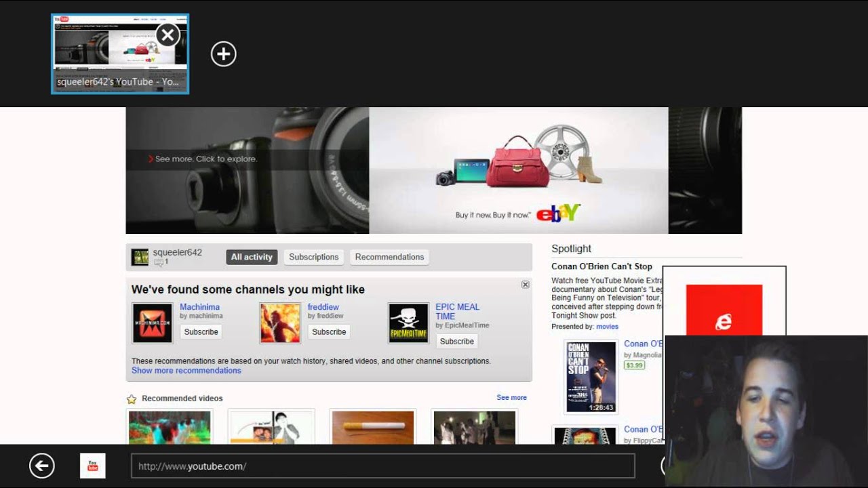Select the squeeler642's YouTube tab thumbnail
Image resolution: width=868 pixels, height=488 pixels.
coord(120,54)
